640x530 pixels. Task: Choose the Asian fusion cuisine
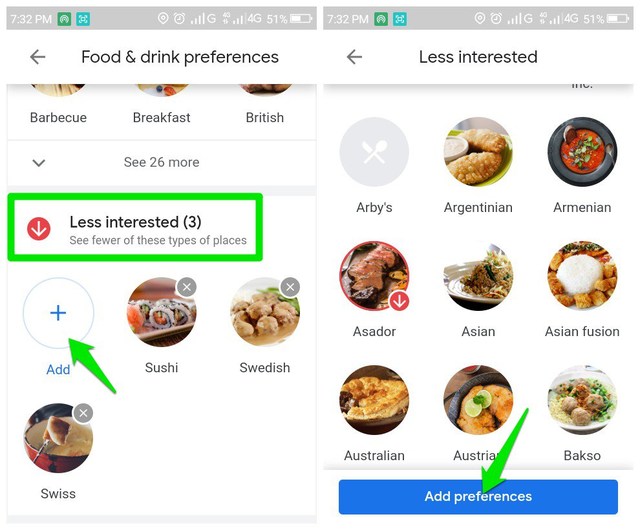[582, 276]
